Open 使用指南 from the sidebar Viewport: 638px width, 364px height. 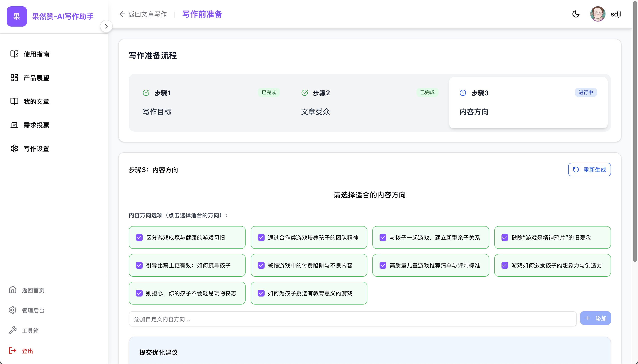point(36,54)
